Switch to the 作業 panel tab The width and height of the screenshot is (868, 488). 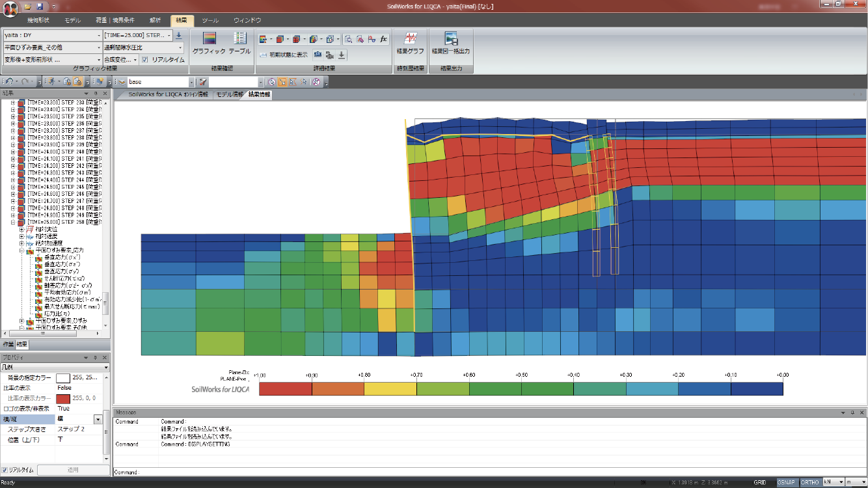click(8, 344)
